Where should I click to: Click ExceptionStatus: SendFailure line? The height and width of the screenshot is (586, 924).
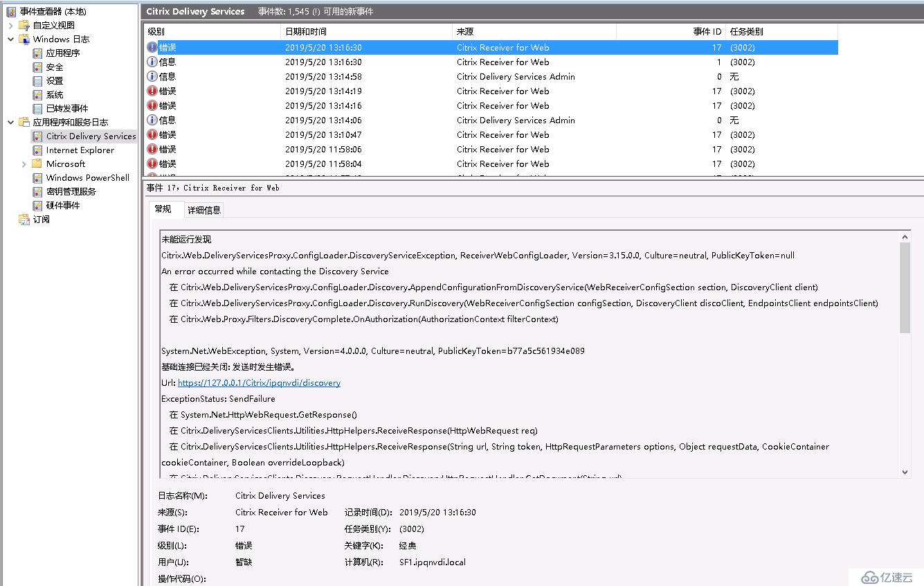click(218, 399)
